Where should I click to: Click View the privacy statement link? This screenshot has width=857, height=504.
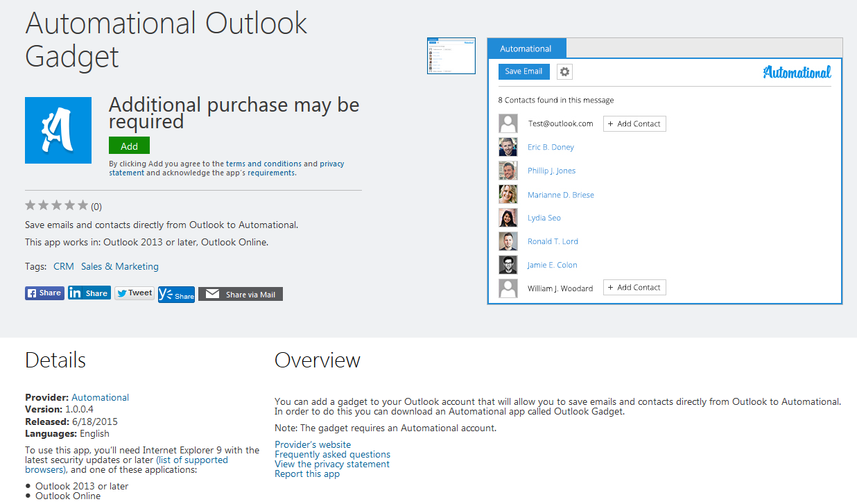332,464
